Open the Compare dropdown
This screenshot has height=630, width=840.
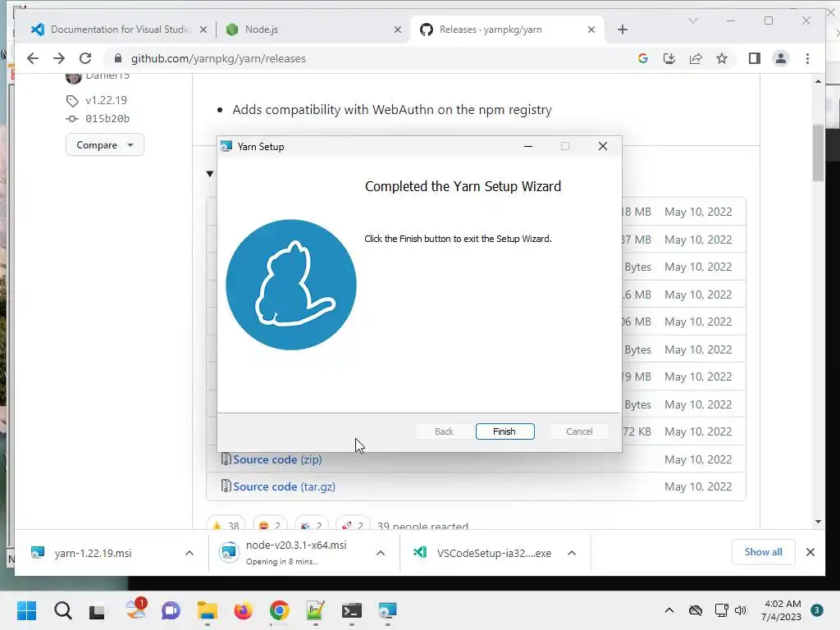point(104,144)
